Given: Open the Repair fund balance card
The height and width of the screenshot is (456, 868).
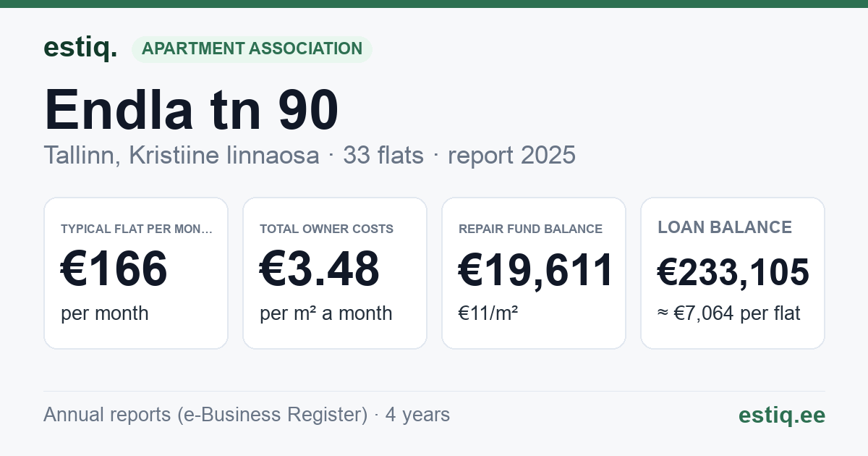Looking at the screenshot, I should 534,273.
